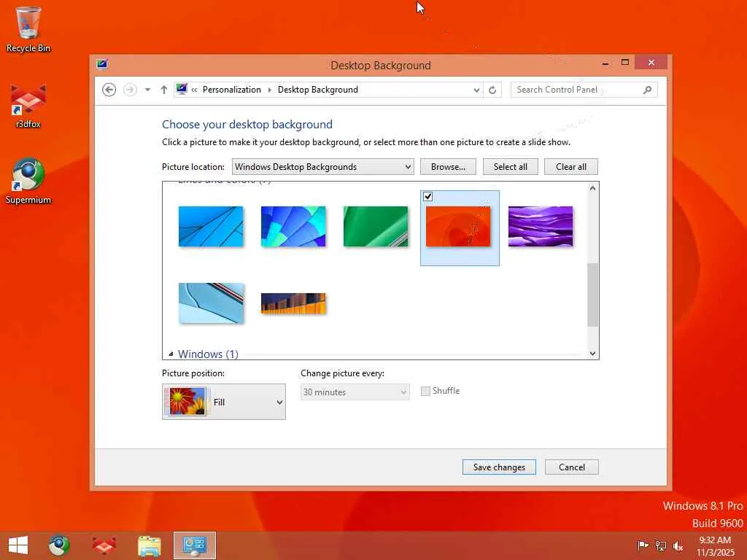Click the Forward arrow in the address bar
This screenshot has width=747, height=560.
pyautogui.click(x=130, y=90)
